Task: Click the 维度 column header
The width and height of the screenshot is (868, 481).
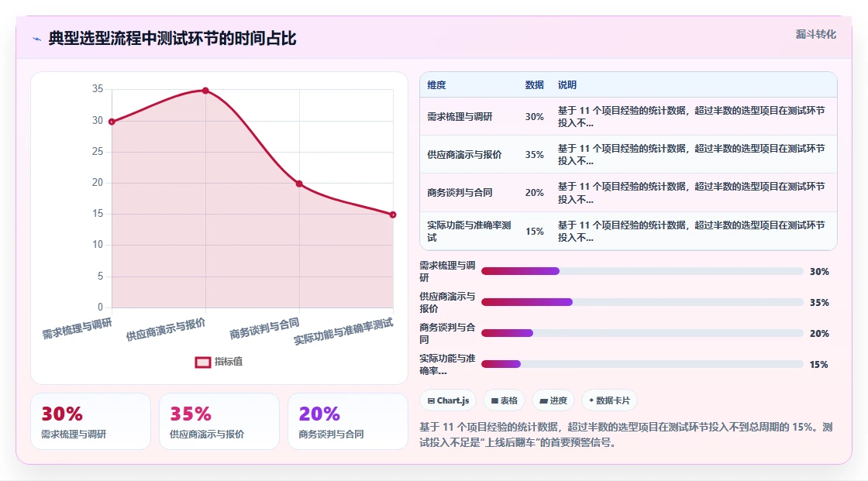Action: 436,85
